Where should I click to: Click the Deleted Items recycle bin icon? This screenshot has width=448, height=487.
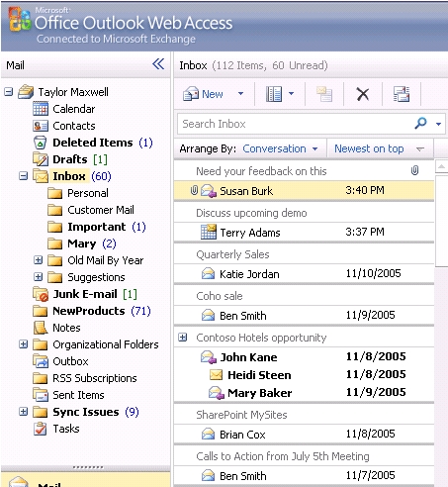pyautogui.click(x=41, y=143)
